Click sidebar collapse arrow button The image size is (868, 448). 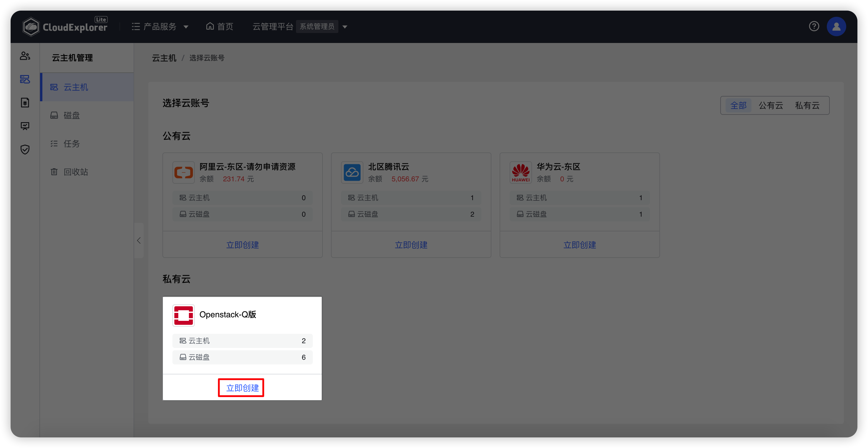pyautogui.click(x=139, y=240)
